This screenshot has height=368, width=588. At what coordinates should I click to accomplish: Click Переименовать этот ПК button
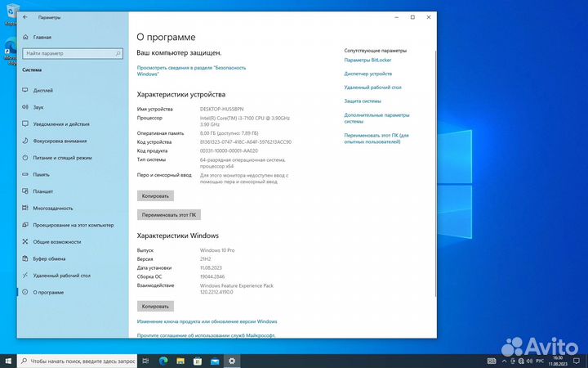point(169,215)
